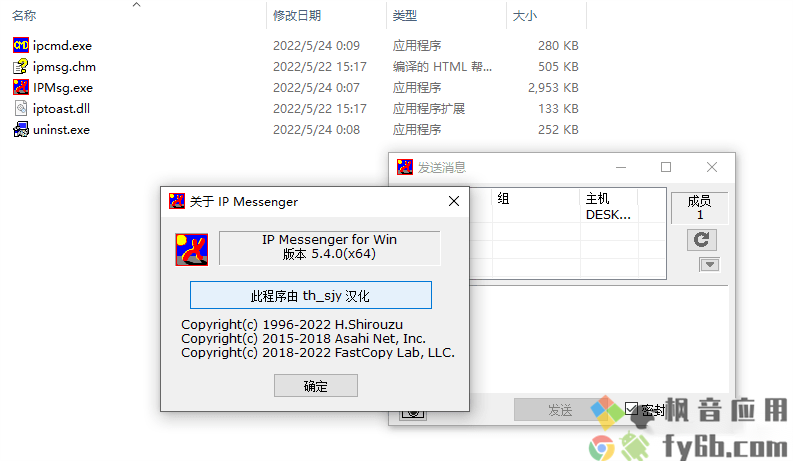The height and width of the screenshot is (461, 793).
Task: Click the refresh member list icon
Action: tap(701, 240)
